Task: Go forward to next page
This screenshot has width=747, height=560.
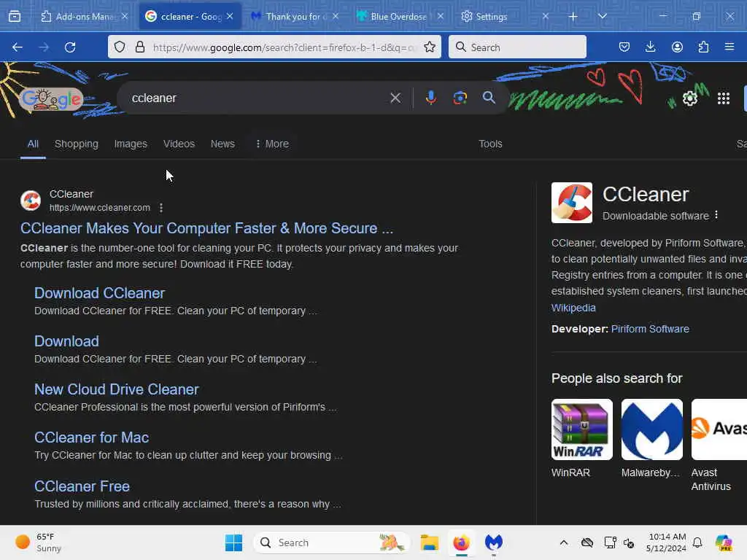Action: click(44, 47)
